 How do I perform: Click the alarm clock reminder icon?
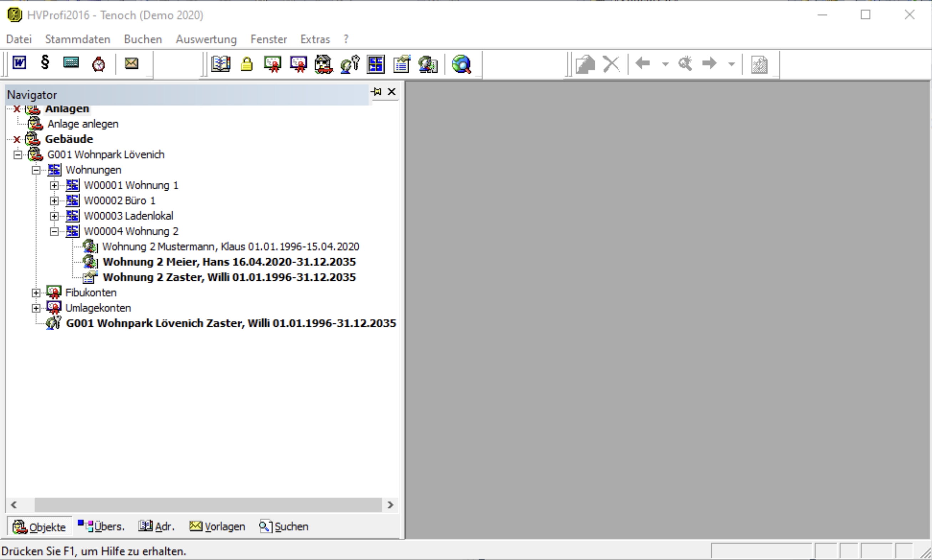click(x=98, y=64)
